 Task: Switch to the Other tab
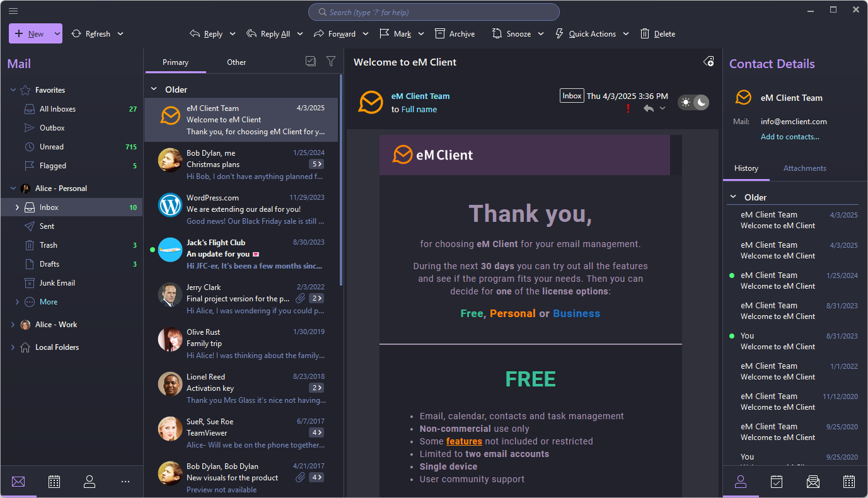[x=236, y=62]
